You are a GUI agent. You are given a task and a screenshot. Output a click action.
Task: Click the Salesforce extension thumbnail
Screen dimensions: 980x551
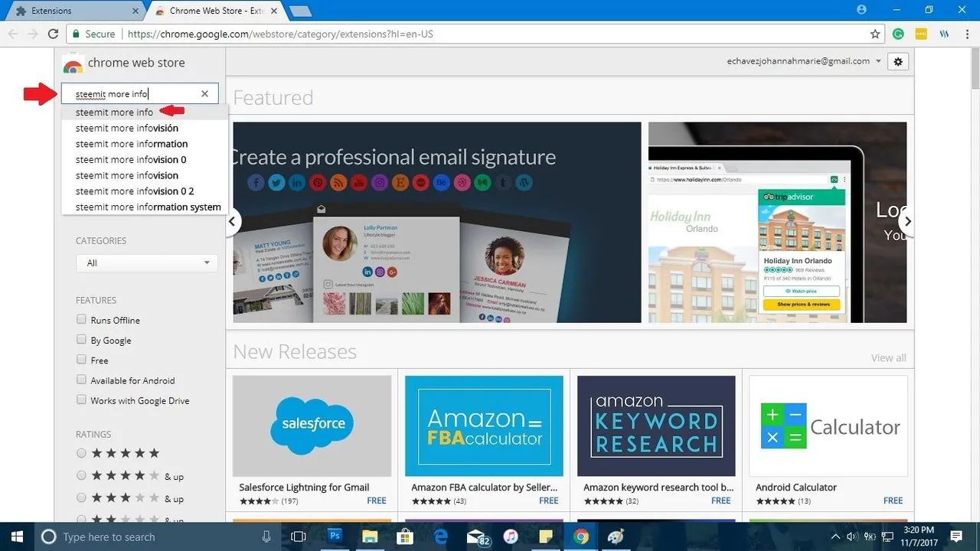312,426
